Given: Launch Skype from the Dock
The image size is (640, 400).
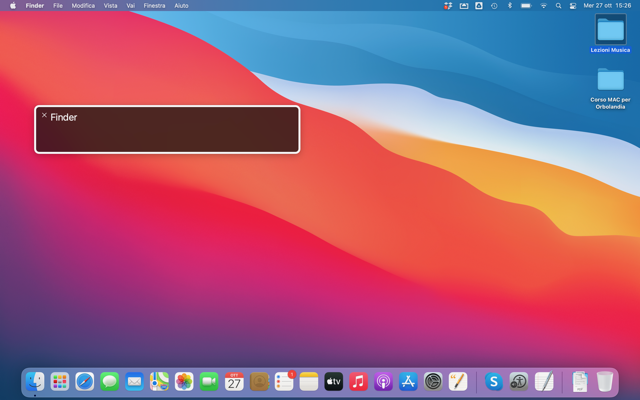Looking at the screenshot, I should point(494,382).
